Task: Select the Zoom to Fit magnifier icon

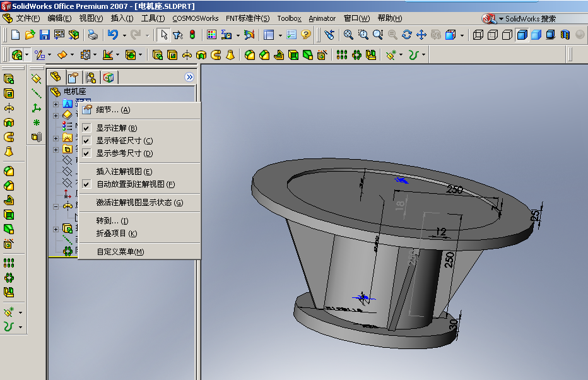Action: coord(348,35)
